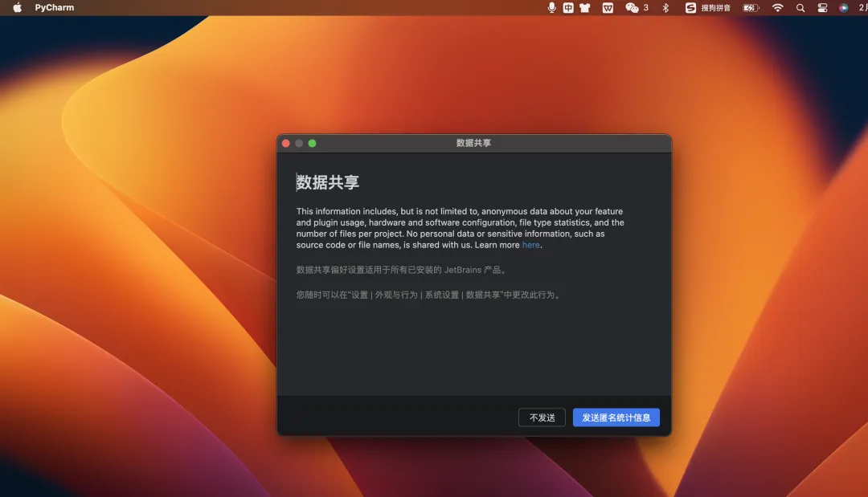
Task: Open the Wi-Fi menu
Action: 777,8
